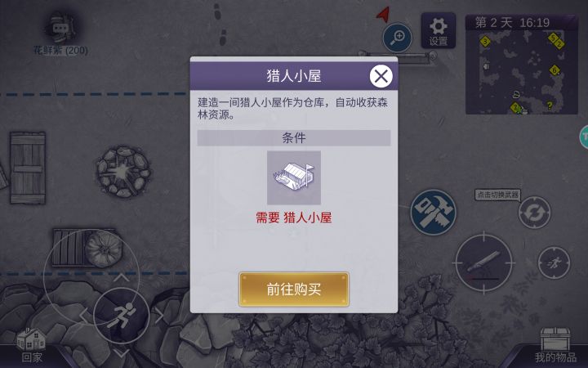Tap the 回家 house icon
This screenshot has height=368, width=588.
[x=32, y=345]
